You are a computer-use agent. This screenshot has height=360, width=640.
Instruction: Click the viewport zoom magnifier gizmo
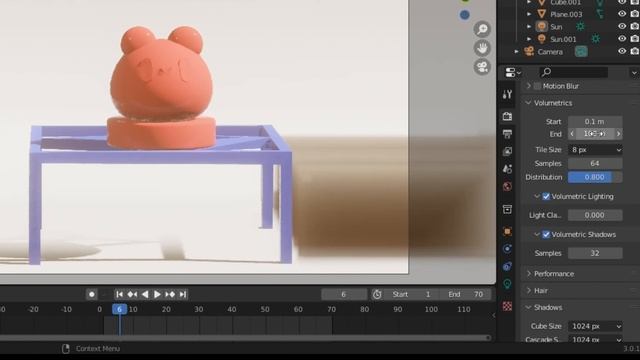coord(482,29)
